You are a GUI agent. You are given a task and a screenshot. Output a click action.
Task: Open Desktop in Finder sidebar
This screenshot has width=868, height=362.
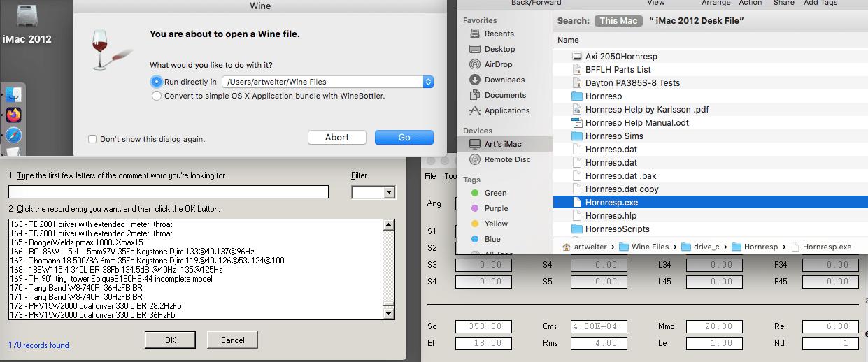click(499, 49)
